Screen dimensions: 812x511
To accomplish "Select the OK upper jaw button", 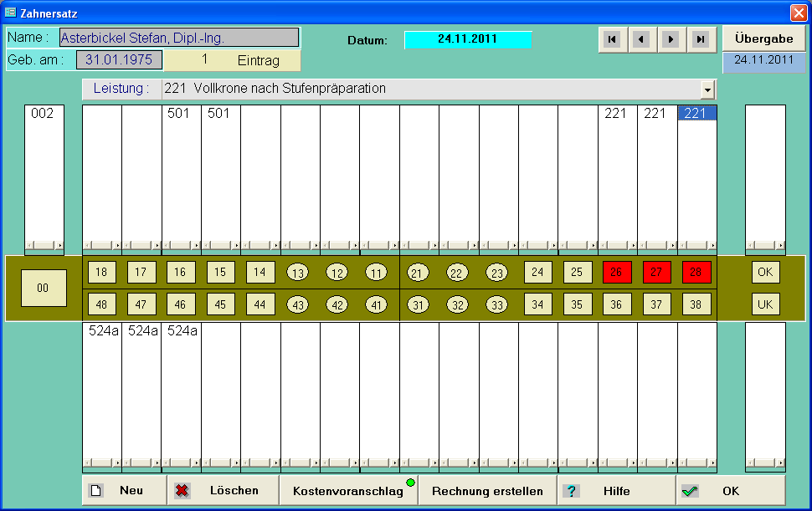I will click(765, 272).
